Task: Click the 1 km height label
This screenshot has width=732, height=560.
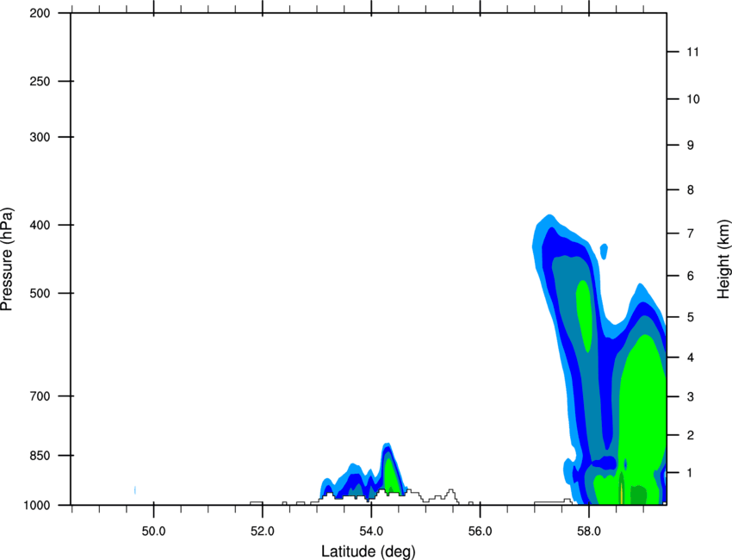Action: 691,473
